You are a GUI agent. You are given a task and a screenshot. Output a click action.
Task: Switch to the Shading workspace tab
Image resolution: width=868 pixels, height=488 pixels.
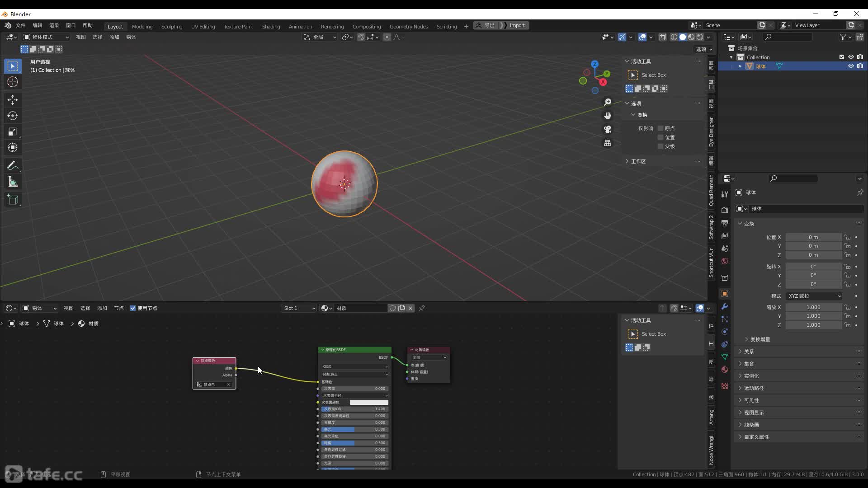pos(271,26)
